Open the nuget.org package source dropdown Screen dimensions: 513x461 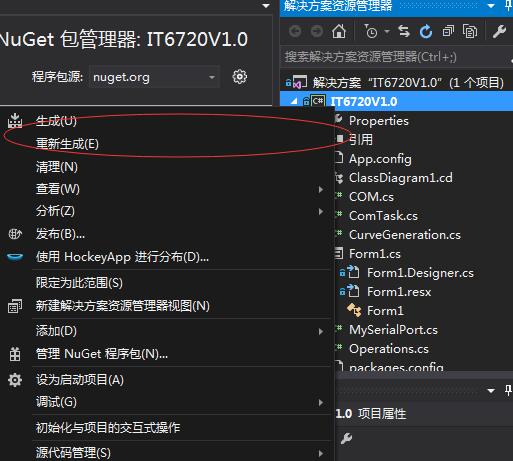point(154,77)
